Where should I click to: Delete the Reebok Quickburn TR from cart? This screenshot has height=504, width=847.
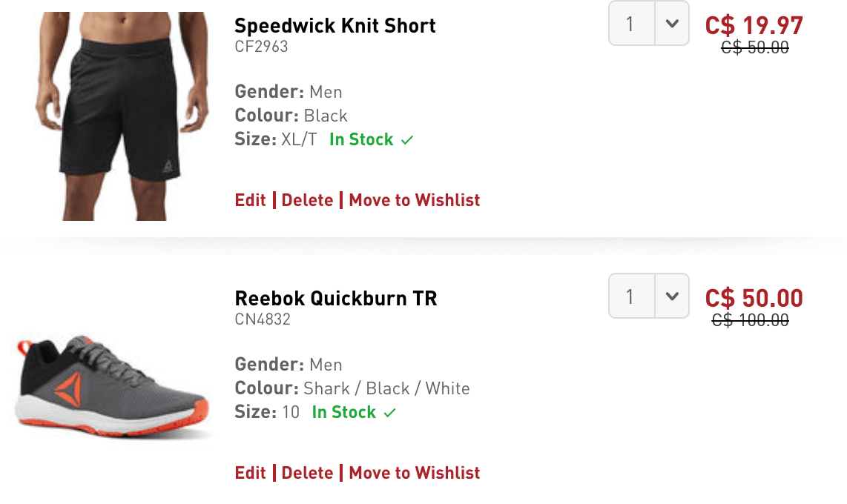tap(307, 474)
